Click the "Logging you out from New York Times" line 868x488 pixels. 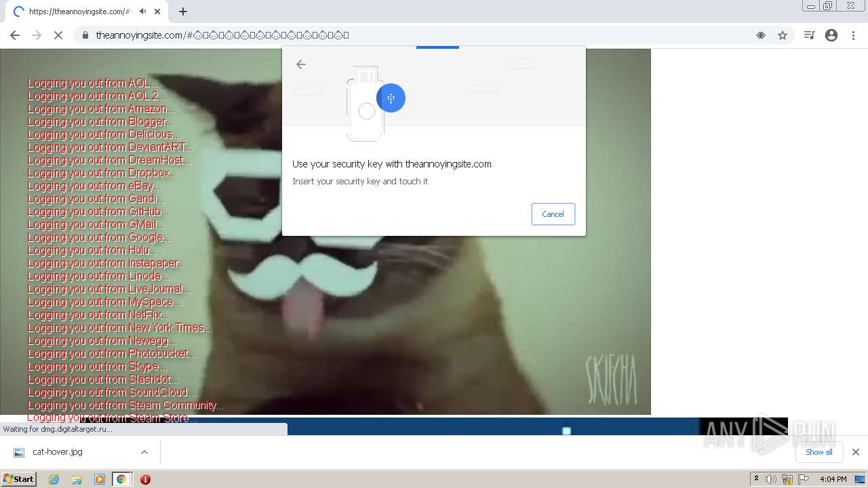120,327
